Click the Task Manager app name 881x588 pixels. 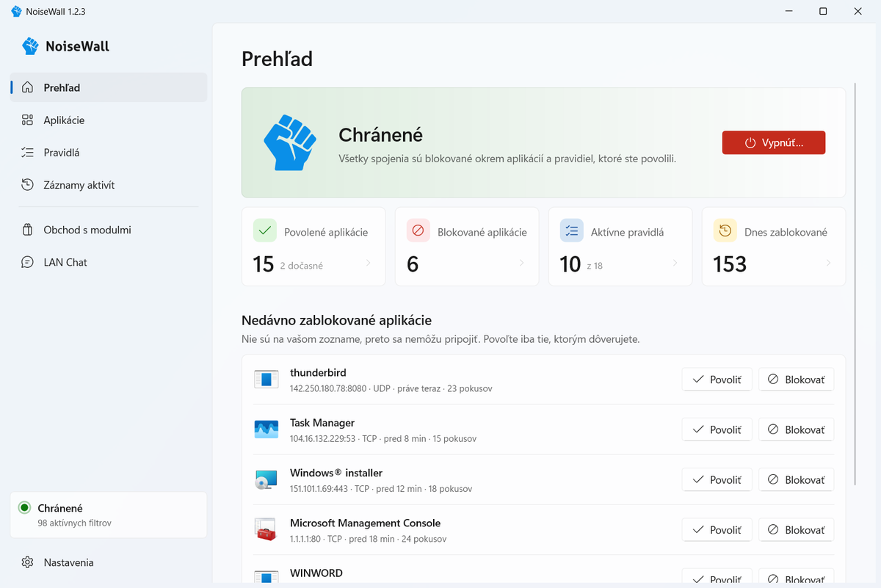[x=322, y=422]
